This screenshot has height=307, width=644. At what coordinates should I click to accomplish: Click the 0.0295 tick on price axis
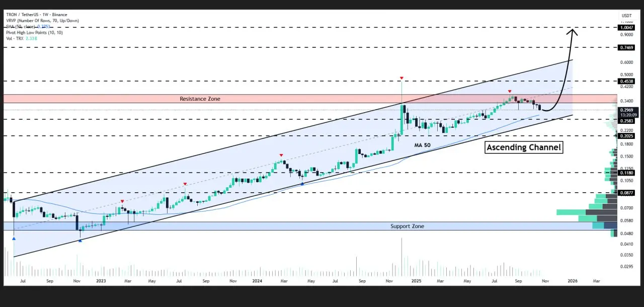point(627,266)
